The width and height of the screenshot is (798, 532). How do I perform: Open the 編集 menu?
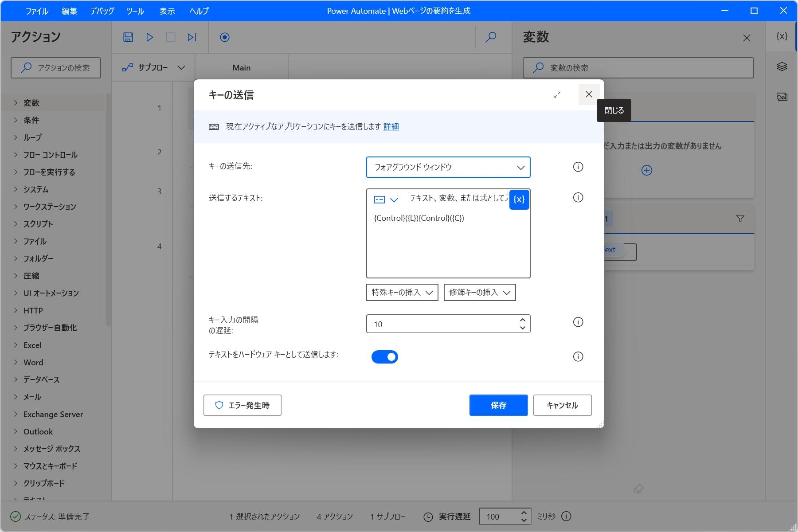69,11
